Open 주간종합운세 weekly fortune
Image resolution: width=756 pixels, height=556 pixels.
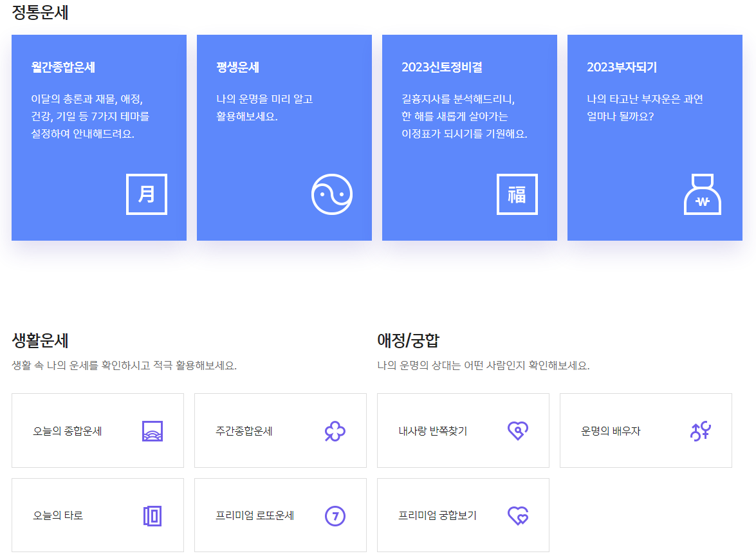coord(280,431)
